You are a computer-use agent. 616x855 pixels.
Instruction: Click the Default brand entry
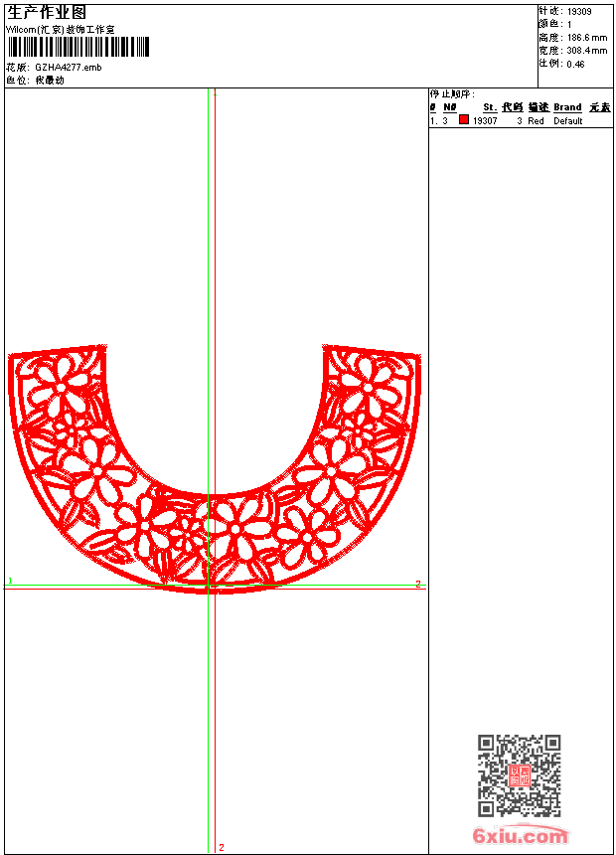[568, 121]
